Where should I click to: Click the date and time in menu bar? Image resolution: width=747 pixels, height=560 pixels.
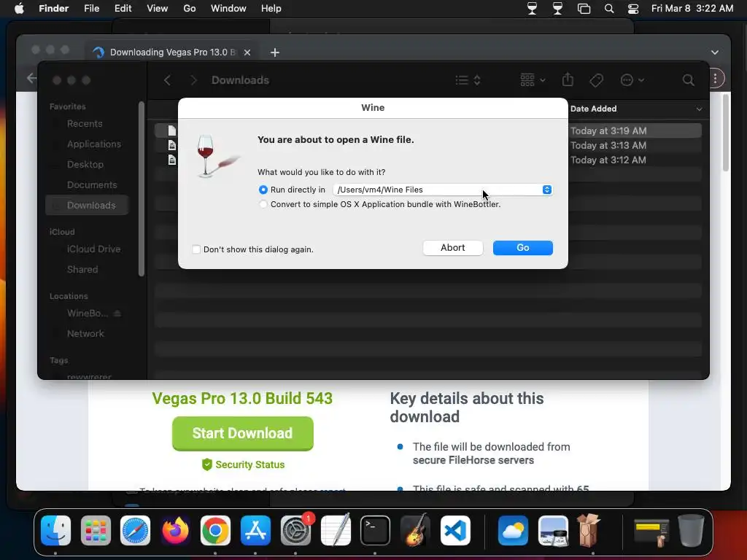click(692, 9)
